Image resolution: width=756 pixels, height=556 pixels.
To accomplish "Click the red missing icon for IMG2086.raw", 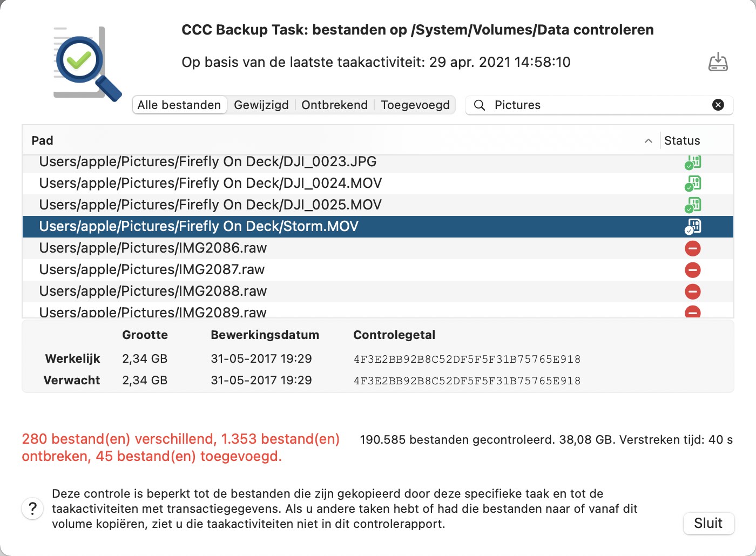I will (693, 248).
